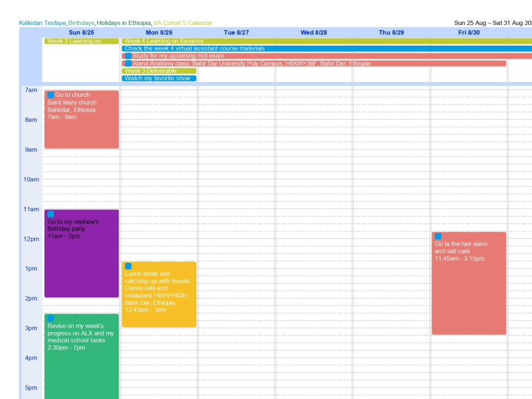Screen dimensions: 532x399
Task: Click the Holidays in Ethiopia label
Action: (x=123, y=23)
